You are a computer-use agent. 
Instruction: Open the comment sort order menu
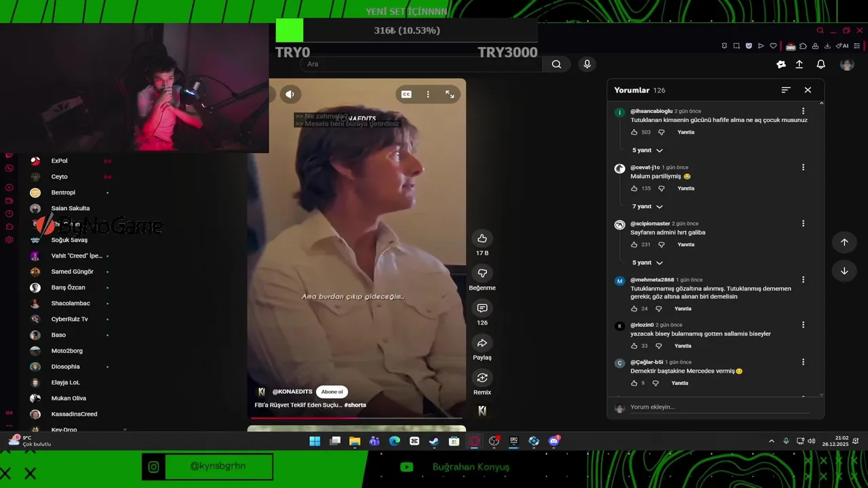(x=786, y=90)
